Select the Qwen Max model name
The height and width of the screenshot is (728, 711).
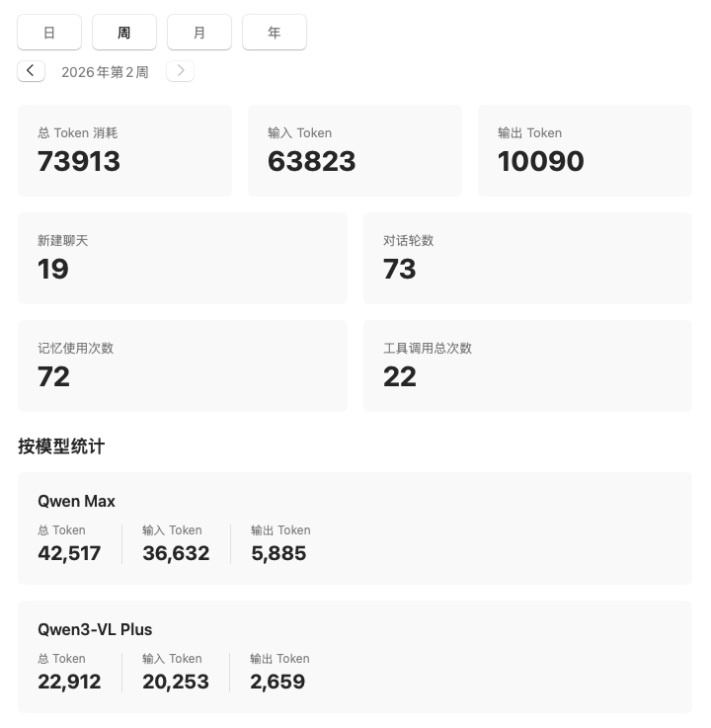pyautogui.click(x=77, y=501)
